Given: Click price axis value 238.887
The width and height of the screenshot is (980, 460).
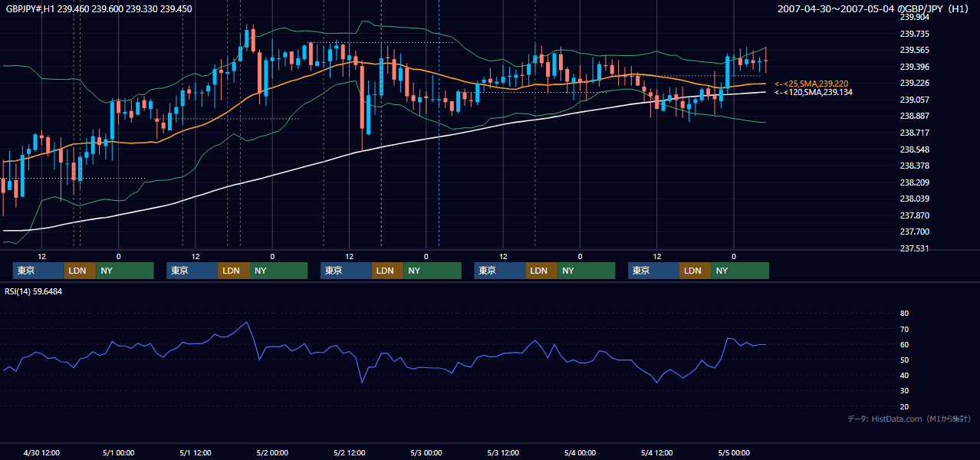Looking at the screenshot, I should pos(915,116).
